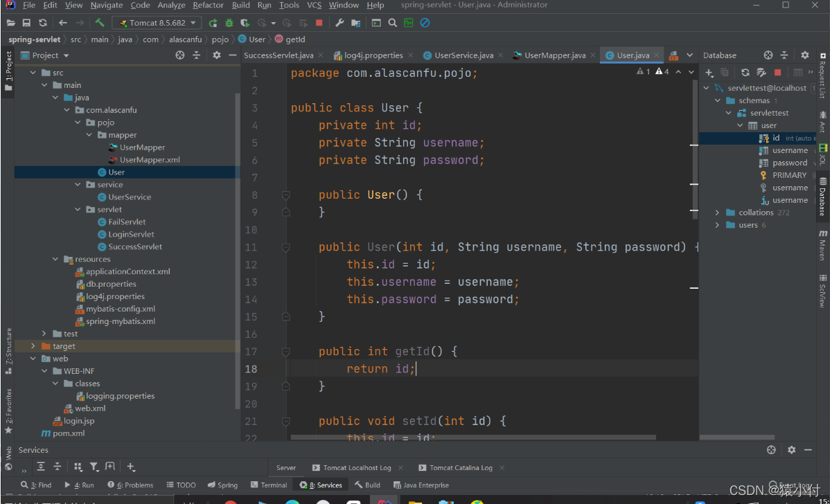Open the 6: Problems tool window
The width and height of the screenshot is (832, 504).
point(131,485)
